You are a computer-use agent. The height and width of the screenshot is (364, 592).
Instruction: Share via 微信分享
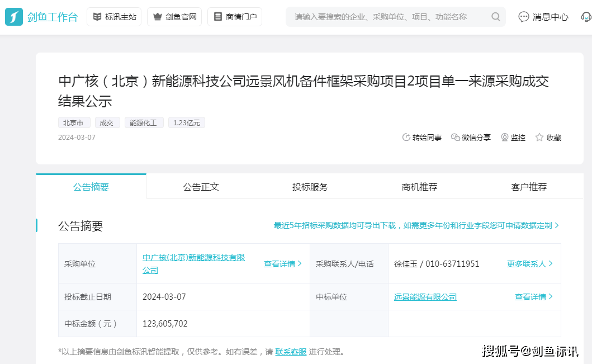471,138
